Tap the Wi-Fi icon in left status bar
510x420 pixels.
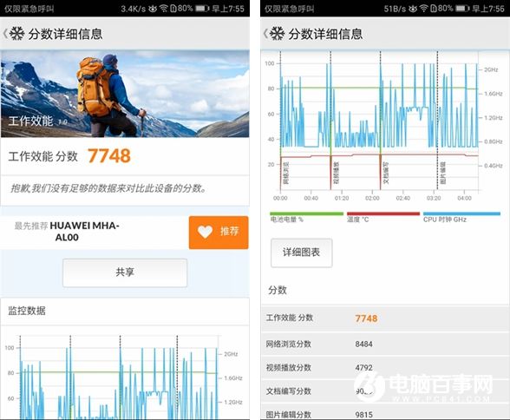tap(164, 9)
